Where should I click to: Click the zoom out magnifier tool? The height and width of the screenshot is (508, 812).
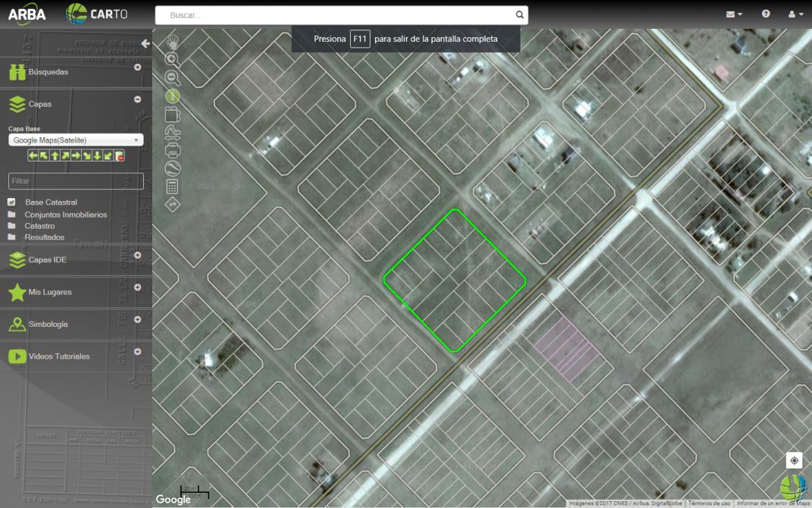coord(173,78)
